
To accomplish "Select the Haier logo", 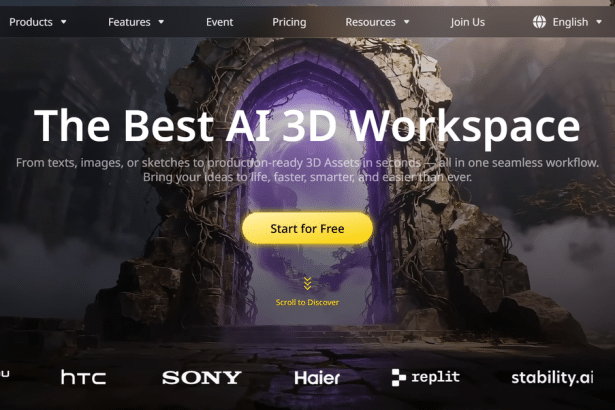I will [x=317, y=377].
